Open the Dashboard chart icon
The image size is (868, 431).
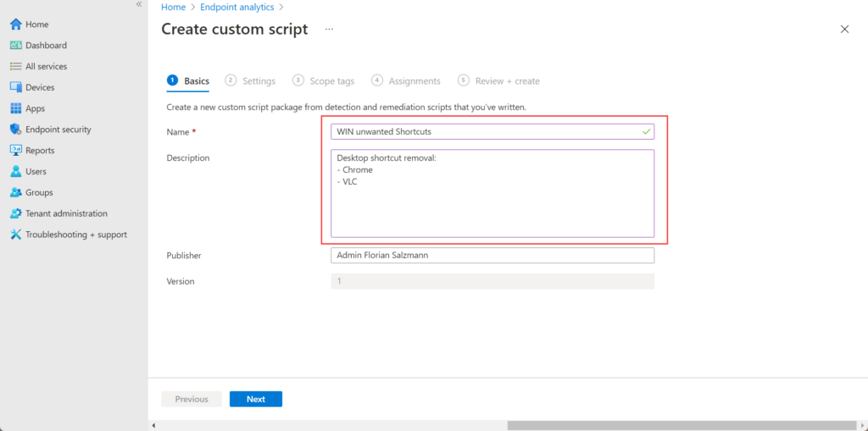click(16, 46)
